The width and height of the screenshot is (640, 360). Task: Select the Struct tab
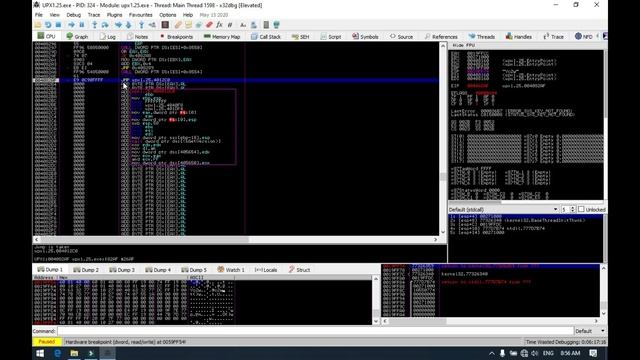tap(300, 270)
